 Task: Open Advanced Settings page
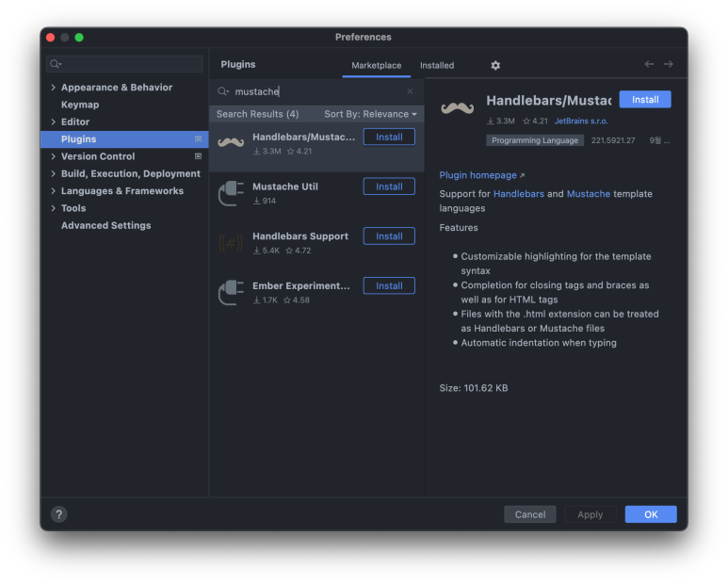[x=105, y=225]
